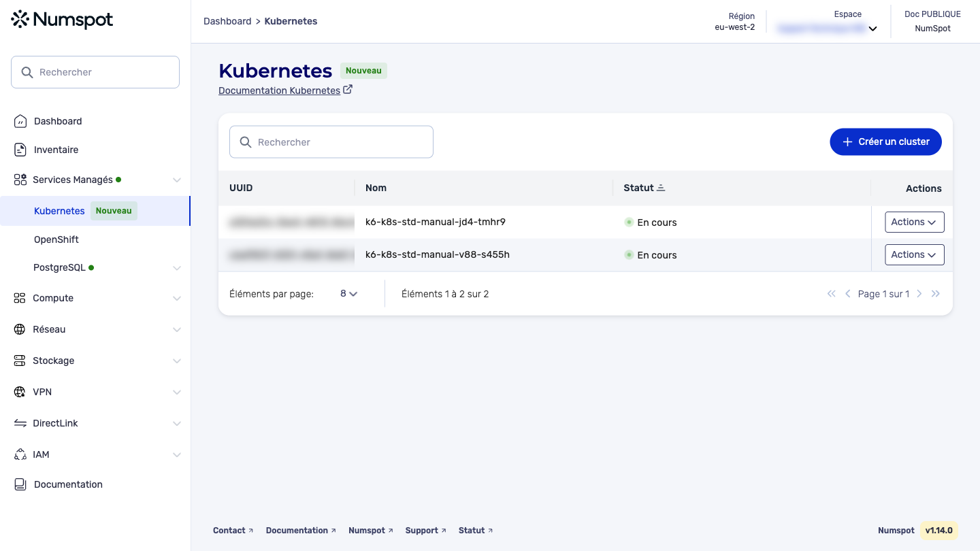This screenshot has width=980, height=551.
Task: Go to the next page arrow
Action: pyautogui.click(x=919, y=294)
